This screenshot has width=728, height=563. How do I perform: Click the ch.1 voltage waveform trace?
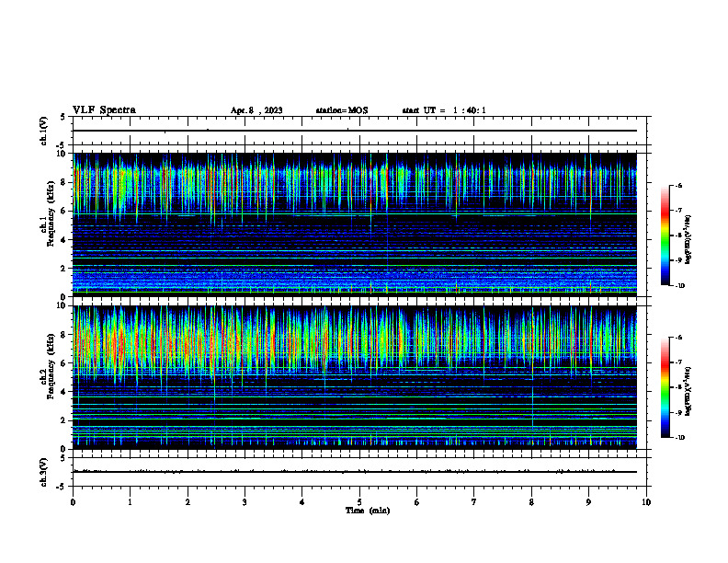coord(355,131)
